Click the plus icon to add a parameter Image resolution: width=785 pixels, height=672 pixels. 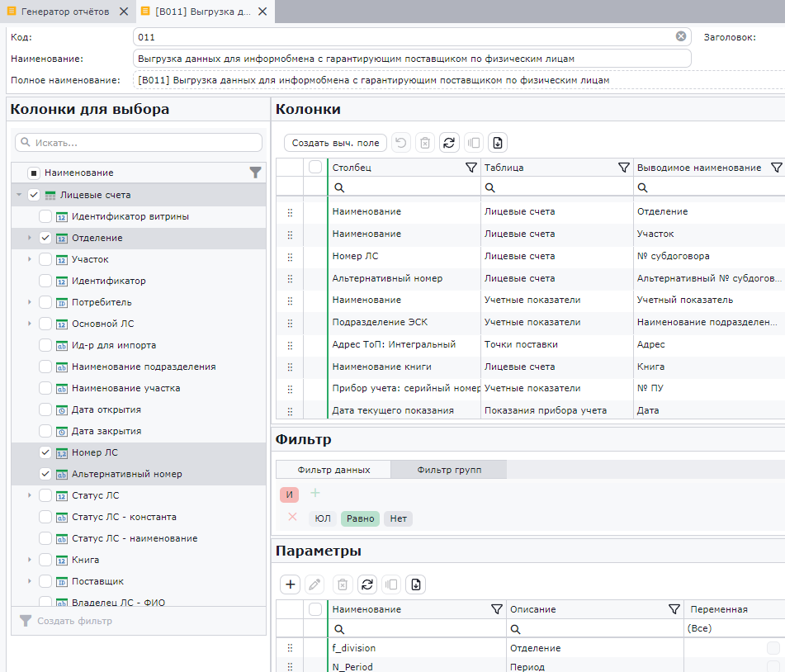point(291,584)
